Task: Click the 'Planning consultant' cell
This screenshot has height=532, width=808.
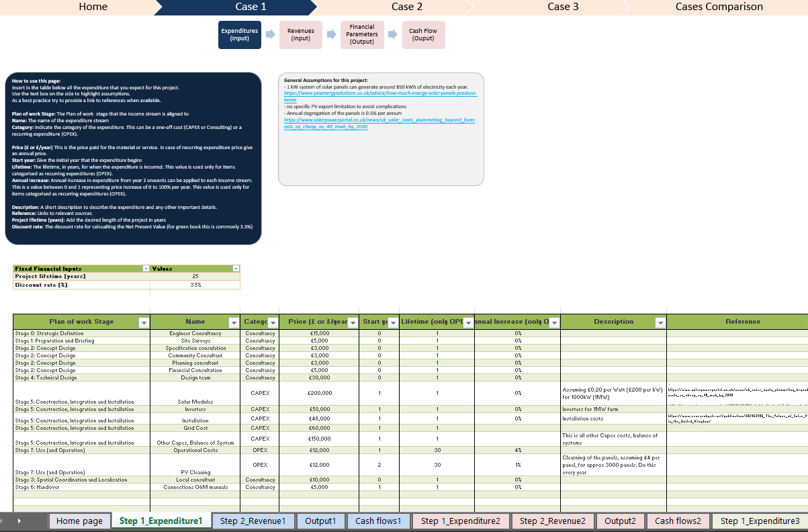Action: 195,363
